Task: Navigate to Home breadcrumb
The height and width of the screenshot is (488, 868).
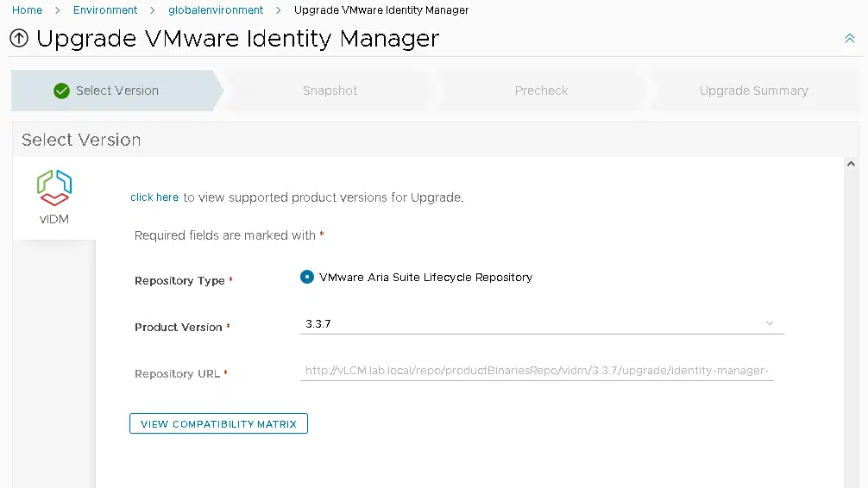Action: [27, 10]
